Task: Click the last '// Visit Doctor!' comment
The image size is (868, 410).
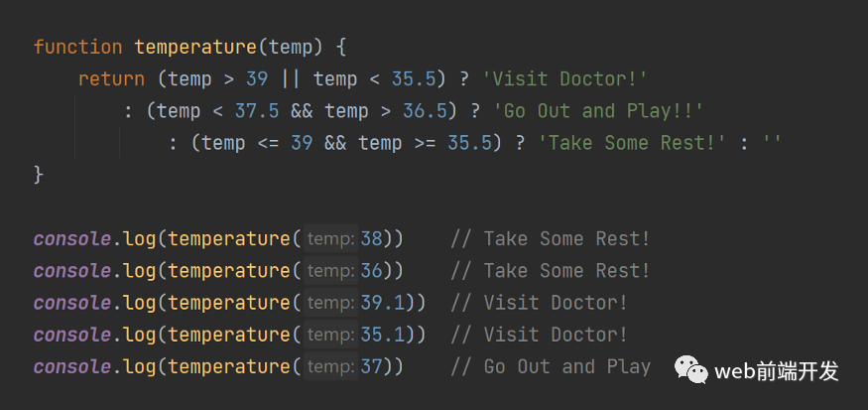Action: [539, 335]
